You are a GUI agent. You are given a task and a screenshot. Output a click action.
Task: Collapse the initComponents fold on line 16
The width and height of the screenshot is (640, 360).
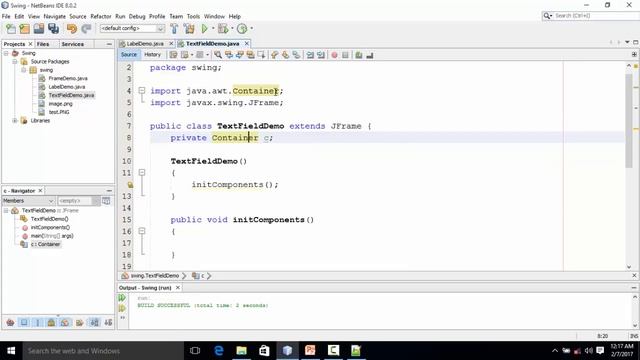point(142,231)
